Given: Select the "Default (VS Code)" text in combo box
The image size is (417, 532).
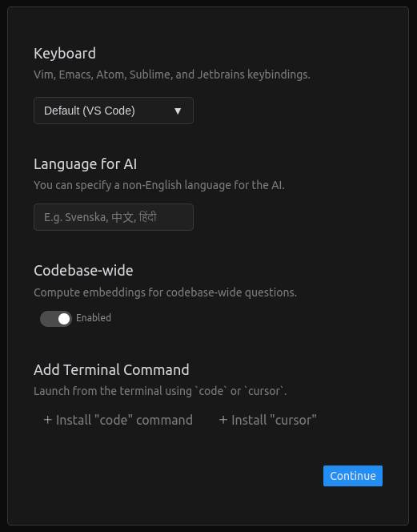Looking at the screenshot, I should tap(90, 111).
